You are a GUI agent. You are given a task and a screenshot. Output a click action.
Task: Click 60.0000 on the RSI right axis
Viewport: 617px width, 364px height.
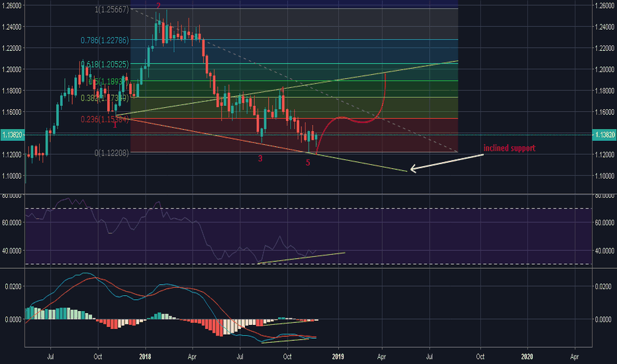click(604, 223)
